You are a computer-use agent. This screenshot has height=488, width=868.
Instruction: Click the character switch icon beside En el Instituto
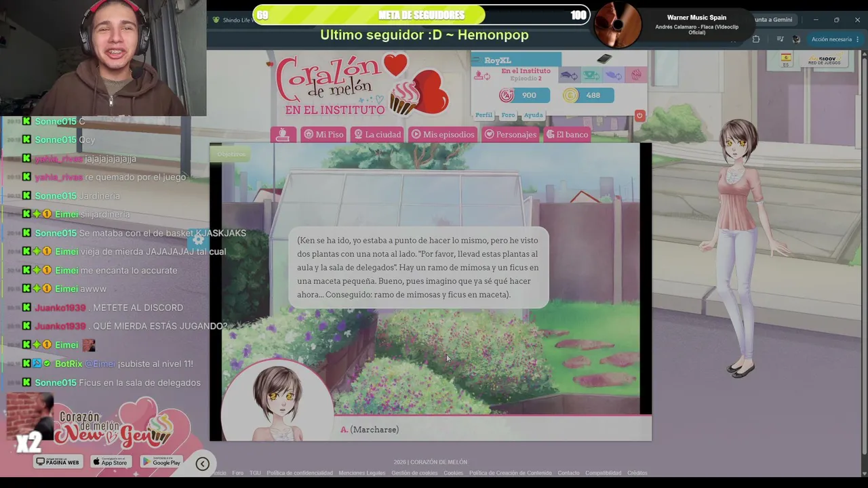pyautogui.click(x=482, y=75)
